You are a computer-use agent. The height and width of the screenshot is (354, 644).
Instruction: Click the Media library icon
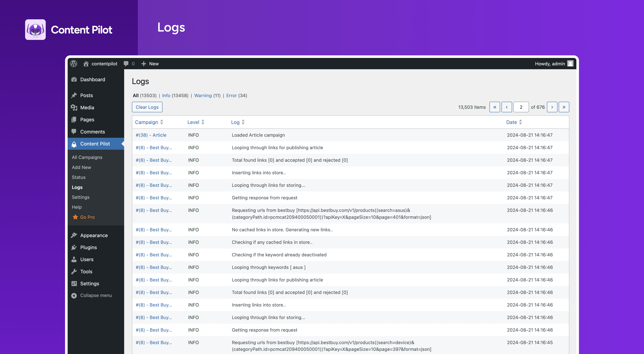[x=74, y=107]
